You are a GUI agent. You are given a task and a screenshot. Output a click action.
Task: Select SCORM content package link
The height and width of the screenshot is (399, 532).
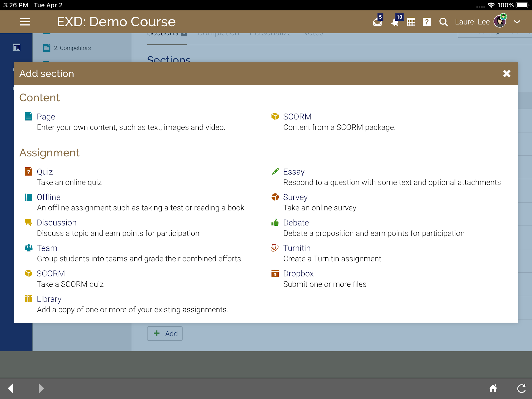pyautogui.click(x=297, y=117)
